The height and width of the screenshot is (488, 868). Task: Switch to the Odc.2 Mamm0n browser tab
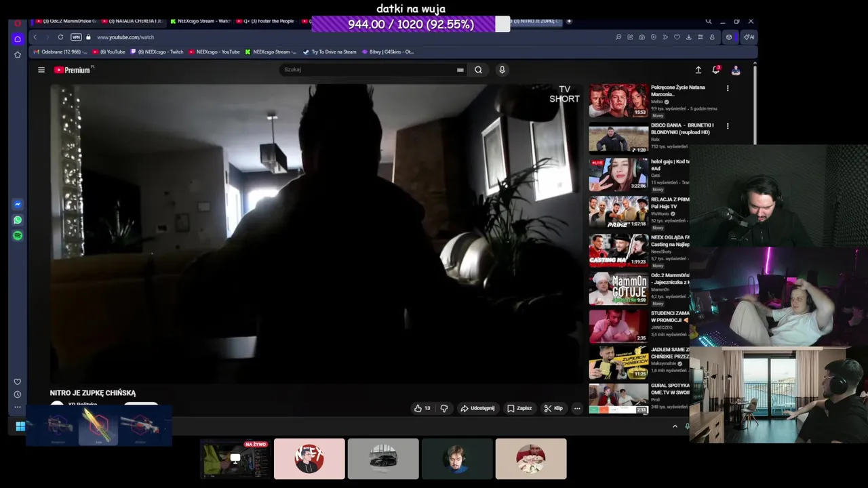coord(65,21)
